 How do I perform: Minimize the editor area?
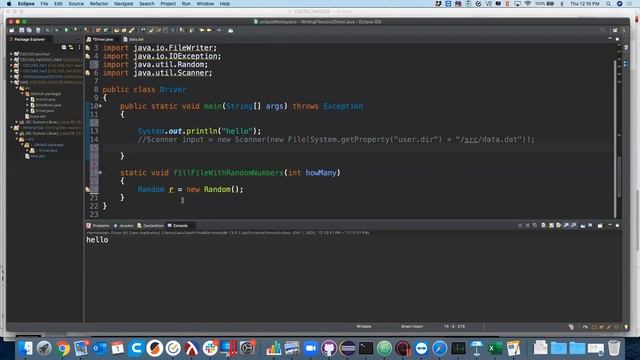[x=610, y=39]
